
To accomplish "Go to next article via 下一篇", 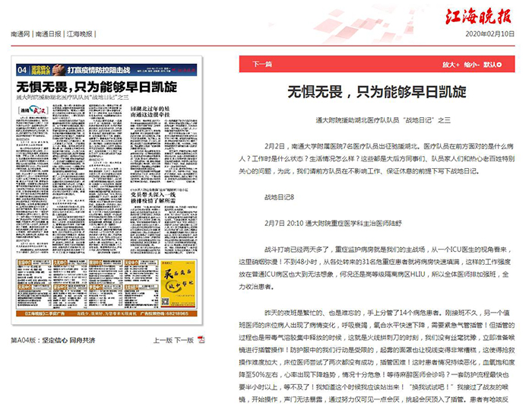I will (262, 65).
